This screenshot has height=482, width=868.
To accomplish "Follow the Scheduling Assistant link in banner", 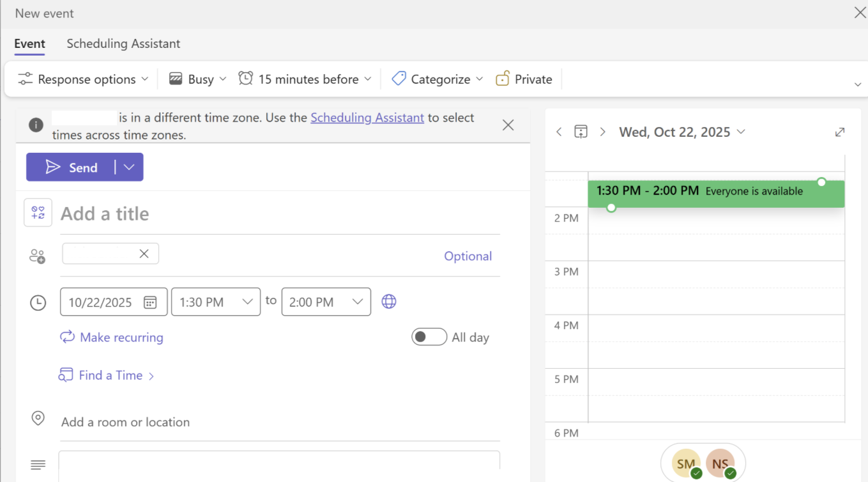I will click(367, 118).
